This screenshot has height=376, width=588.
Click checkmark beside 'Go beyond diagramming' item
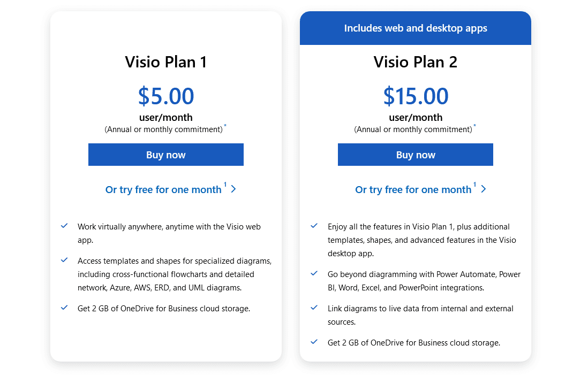click(314, 274)
